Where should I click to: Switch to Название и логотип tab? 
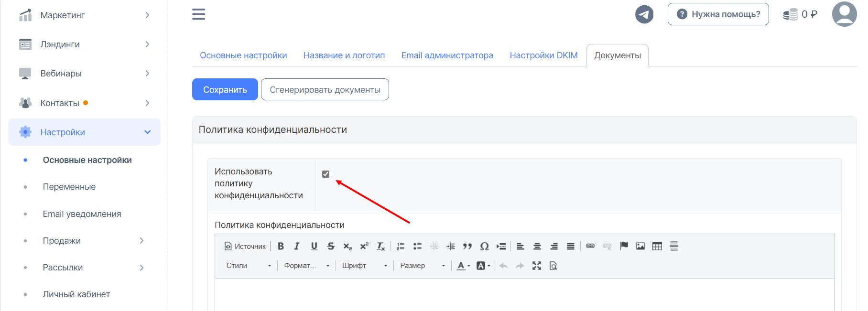[x=344, y=55]
